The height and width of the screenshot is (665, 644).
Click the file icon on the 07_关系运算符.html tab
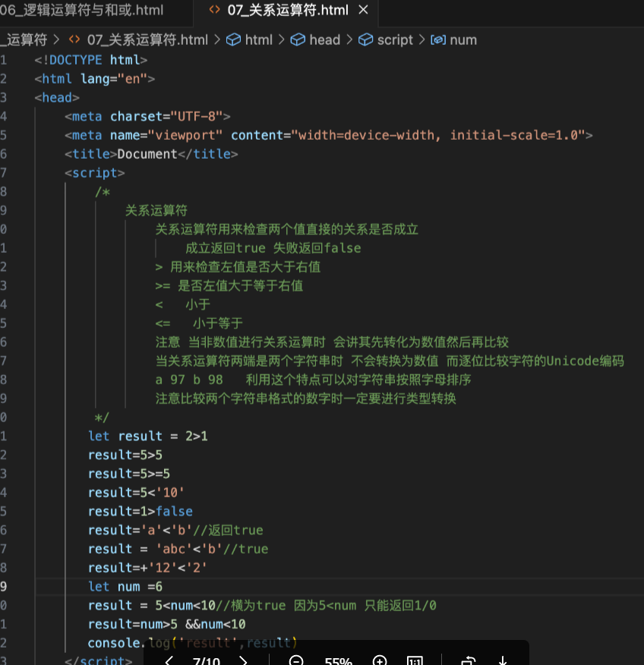(215, 9)
